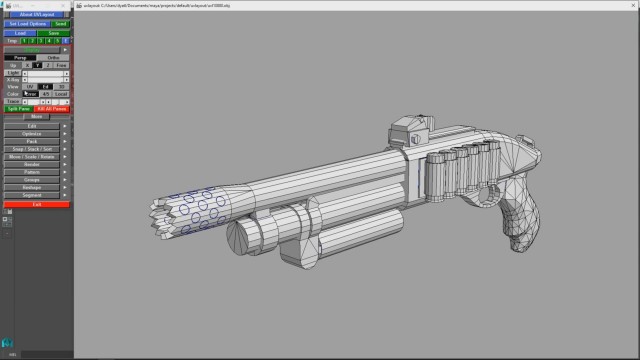Viewport: 640px width, 360px height.
Task: Open the Move / Scale / Rotate panel
Action: (32, 157)
